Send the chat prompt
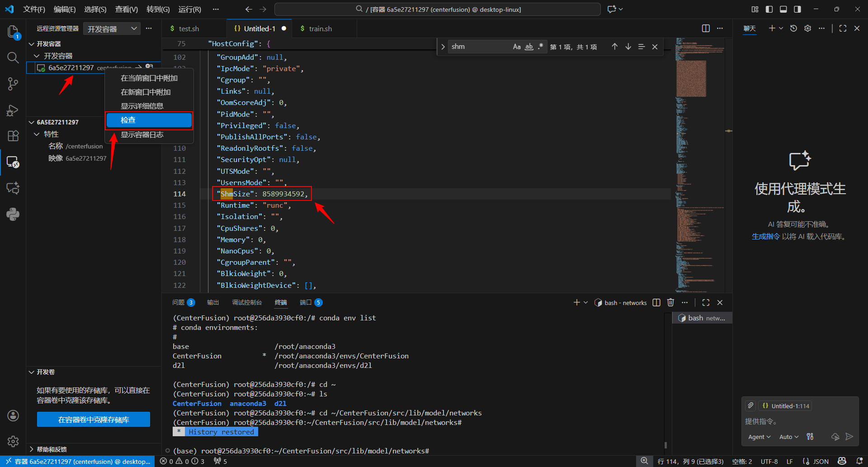The image size is (868, 467). [849, 437]
